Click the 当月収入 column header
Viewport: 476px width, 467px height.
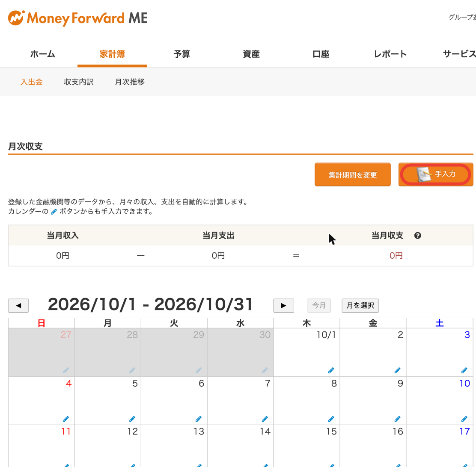[63, 236]
